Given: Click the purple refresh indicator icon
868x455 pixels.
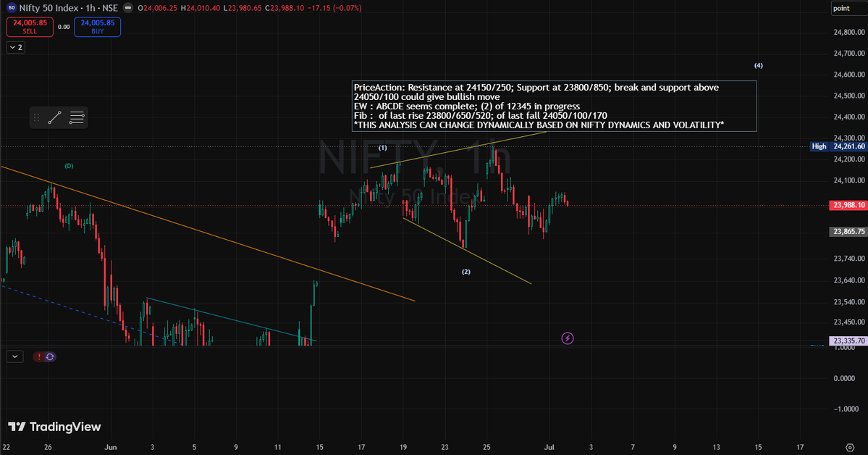Looking at the screenshot, I should point(50,357).
